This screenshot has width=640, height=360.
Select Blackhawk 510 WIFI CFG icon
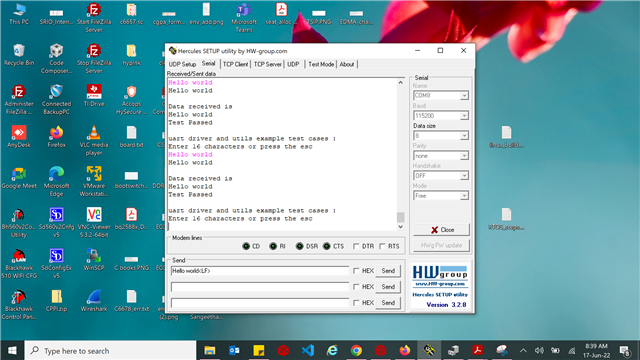coord(19,264)
